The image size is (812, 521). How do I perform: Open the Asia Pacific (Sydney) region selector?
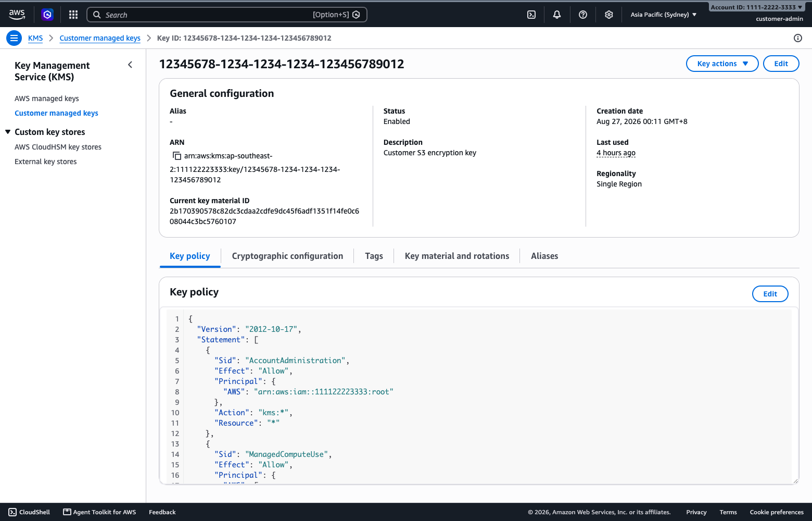[664, 15]
